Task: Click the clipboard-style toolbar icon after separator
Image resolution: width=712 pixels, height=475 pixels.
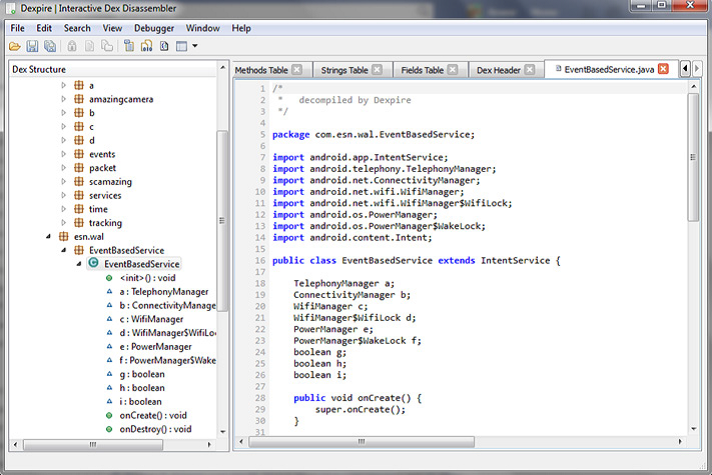Action: click(x=129, y=46)
